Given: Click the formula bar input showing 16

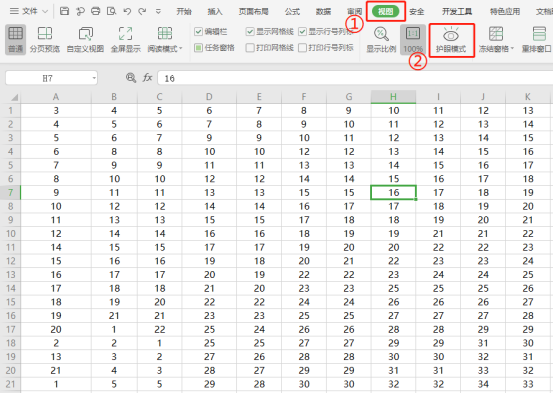Looking at the screenshot, I should (x=355, y=78).
